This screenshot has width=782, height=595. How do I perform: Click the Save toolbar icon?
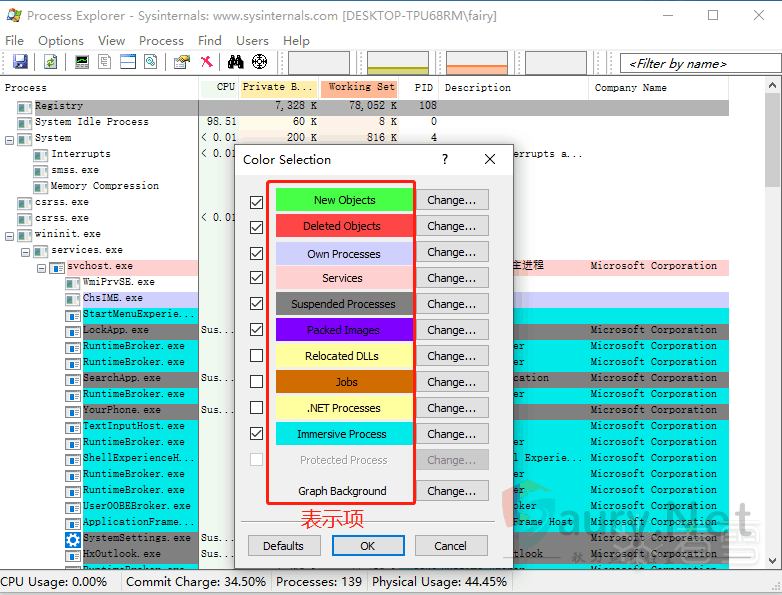tap(20, 62)
